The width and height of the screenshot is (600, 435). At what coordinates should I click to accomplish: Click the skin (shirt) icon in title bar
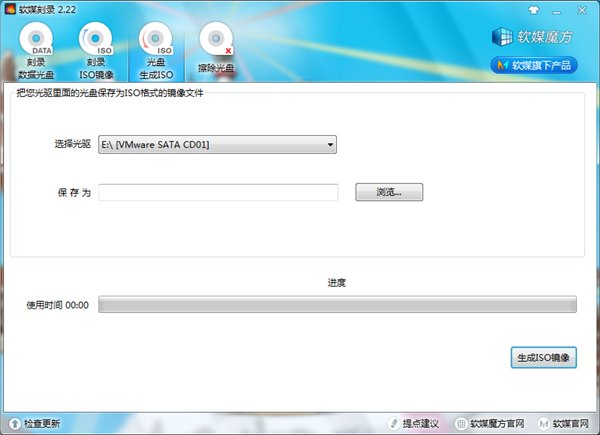pyautogui.click(x=533, y=8)
